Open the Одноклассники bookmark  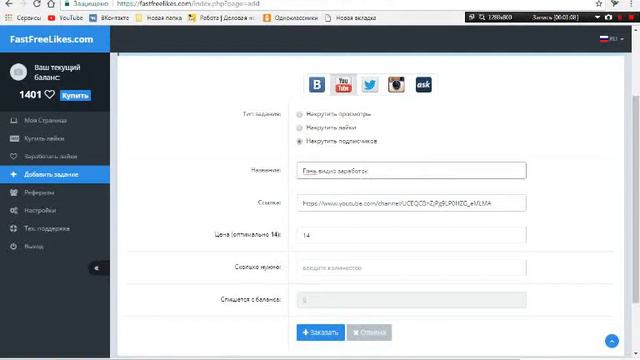pyautogui.click(x=291, y=18)
